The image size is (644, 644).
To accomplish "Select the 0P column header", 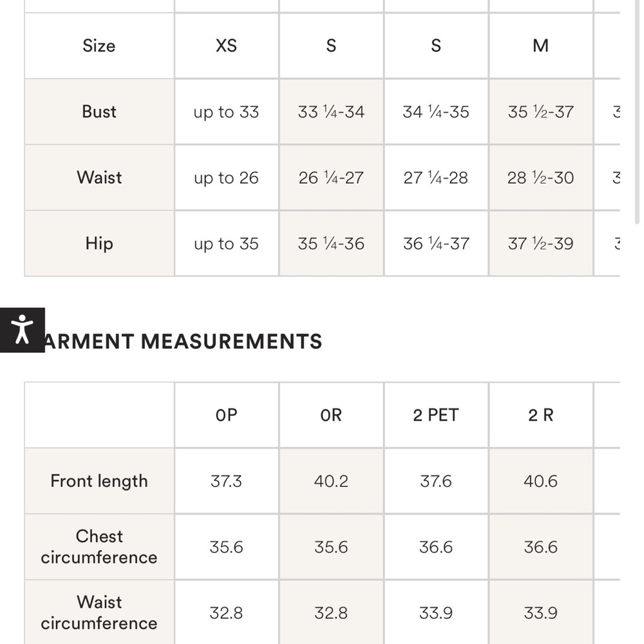I will pos(226,415).
